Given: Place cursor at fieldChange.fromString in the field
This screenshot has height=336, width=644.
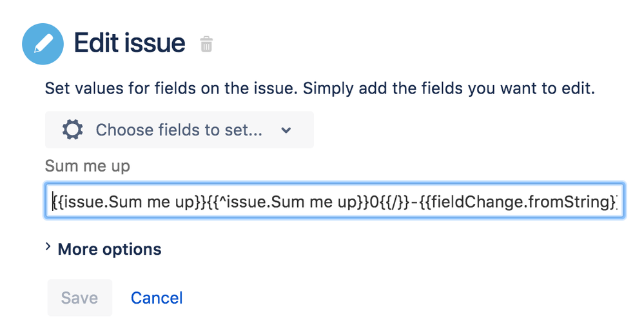Looking at the screenshot, I should click(x=518, y=202).
